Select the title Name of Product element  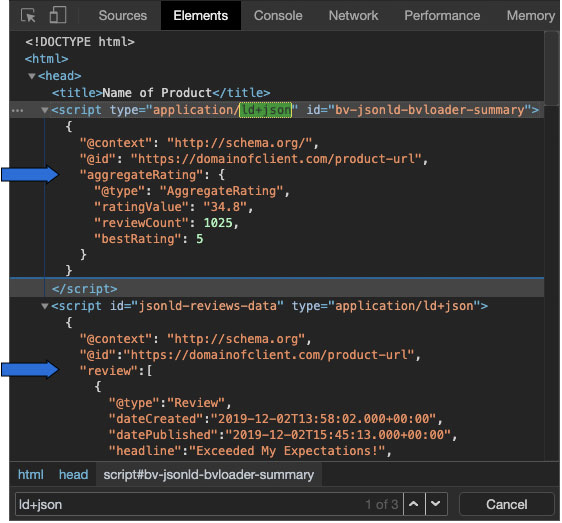pyautogui.click(x=161, y=93)
